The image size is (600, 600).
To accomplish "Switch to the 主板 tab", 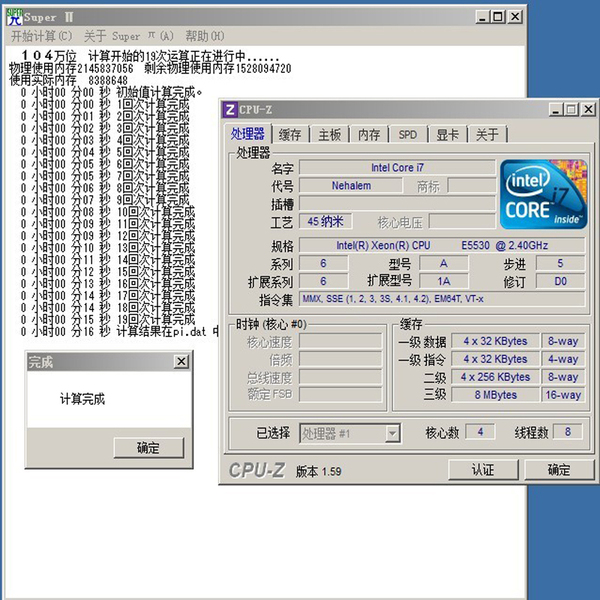I will tap(329, 135).
